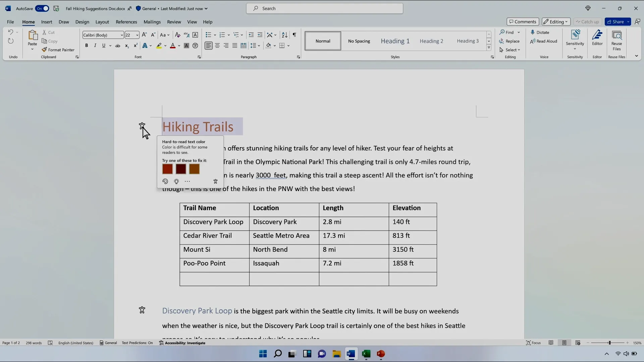
Task: Toggle AutoSave on/off switch
Action: tap(42, 8)
